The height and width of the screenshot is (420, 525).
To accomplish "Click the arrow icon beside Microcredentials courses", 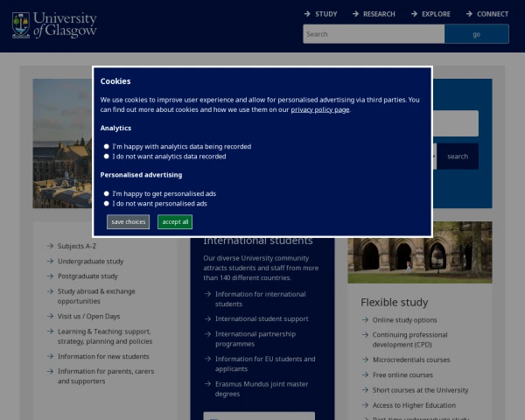I will coord(365,360).
